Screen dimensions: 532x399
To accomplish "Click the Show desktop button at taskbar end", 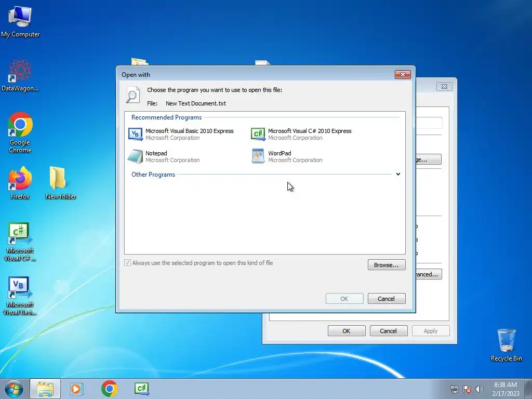I will click(528, 389).
